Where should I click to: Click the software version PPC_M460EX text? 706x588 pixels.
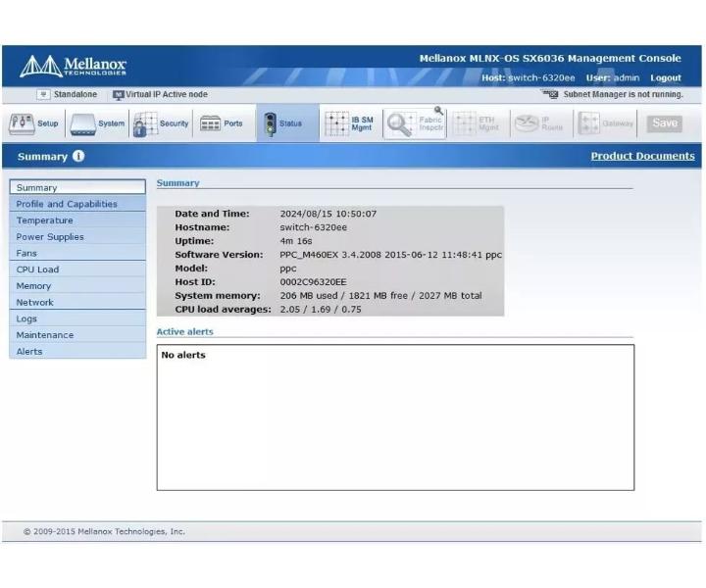pyautogui.click(x=391, y=255)
